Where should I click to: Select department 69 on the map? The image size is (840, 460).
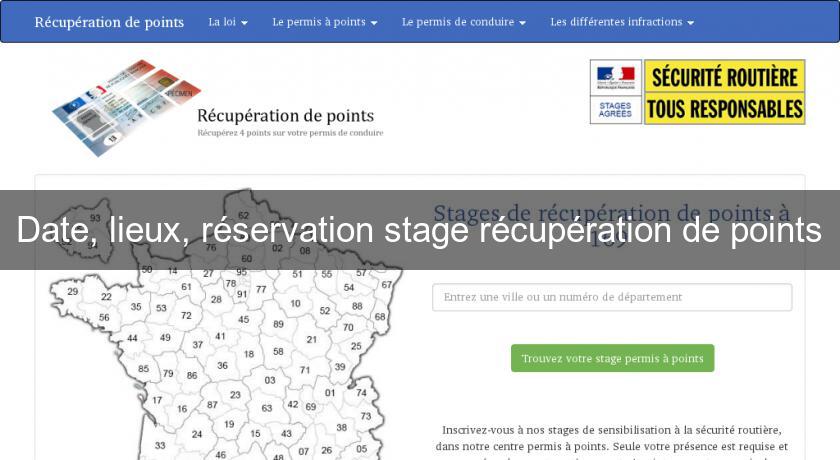click(x=311, y=407)
